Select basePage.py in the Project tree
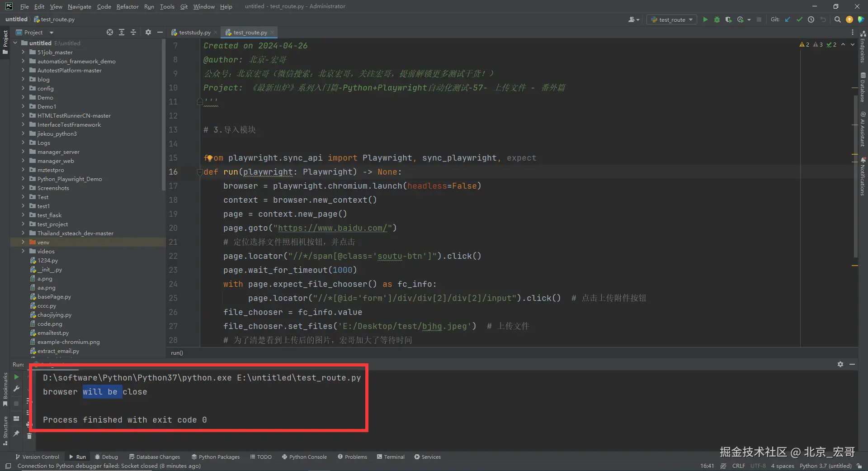 (x=54, y=296)
